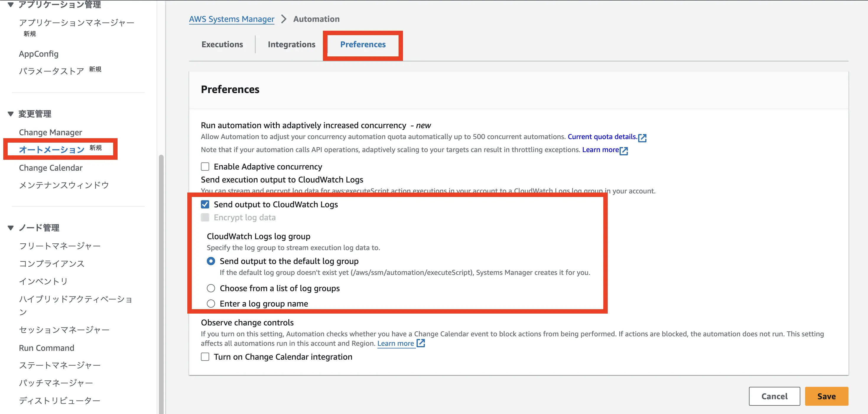Select Choose from a list of log groups
868x414 pixels.
[x=211, y=288]
